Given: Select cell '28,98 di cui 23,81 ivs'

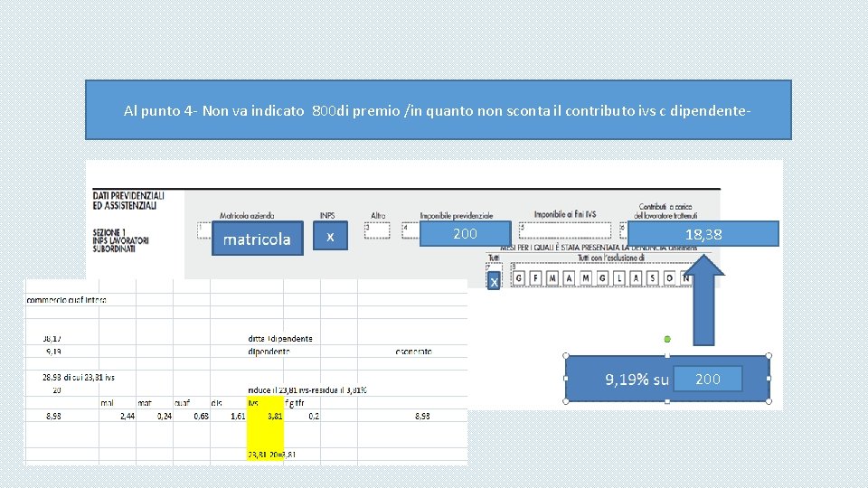Looking at the screenshot, I should coord(79,378).
